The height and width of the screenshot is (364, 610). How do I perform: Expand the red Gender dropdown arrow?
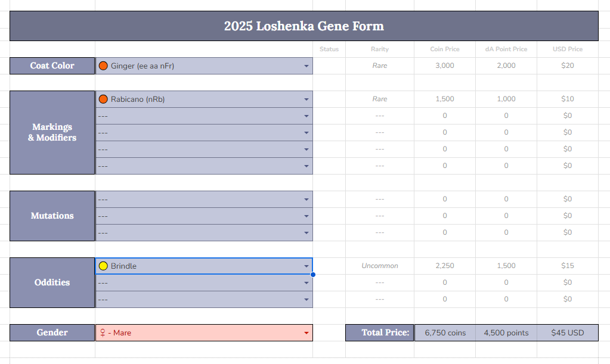coord(306,333)
